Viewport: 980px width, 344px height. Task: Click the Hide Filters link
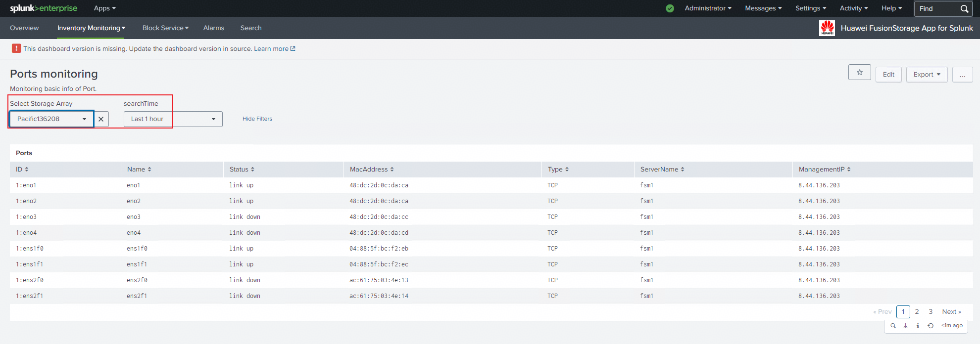[257, 119]
